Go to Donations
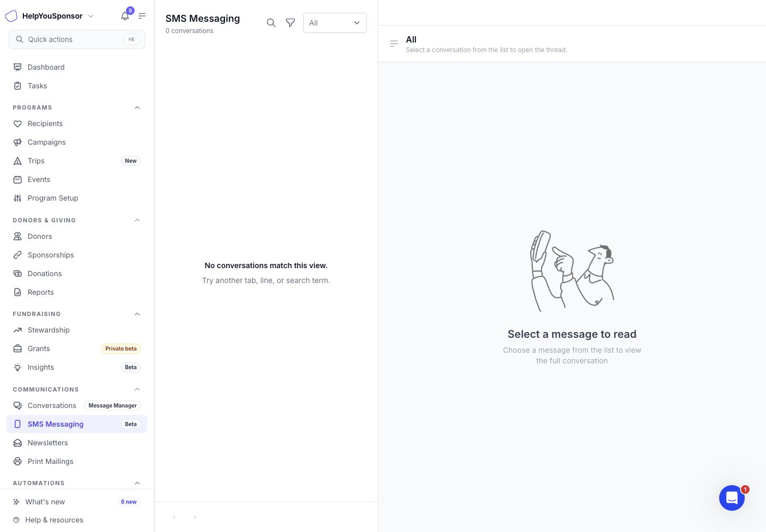The width and height of the screenshot is (766, 532). pos(77,273)
